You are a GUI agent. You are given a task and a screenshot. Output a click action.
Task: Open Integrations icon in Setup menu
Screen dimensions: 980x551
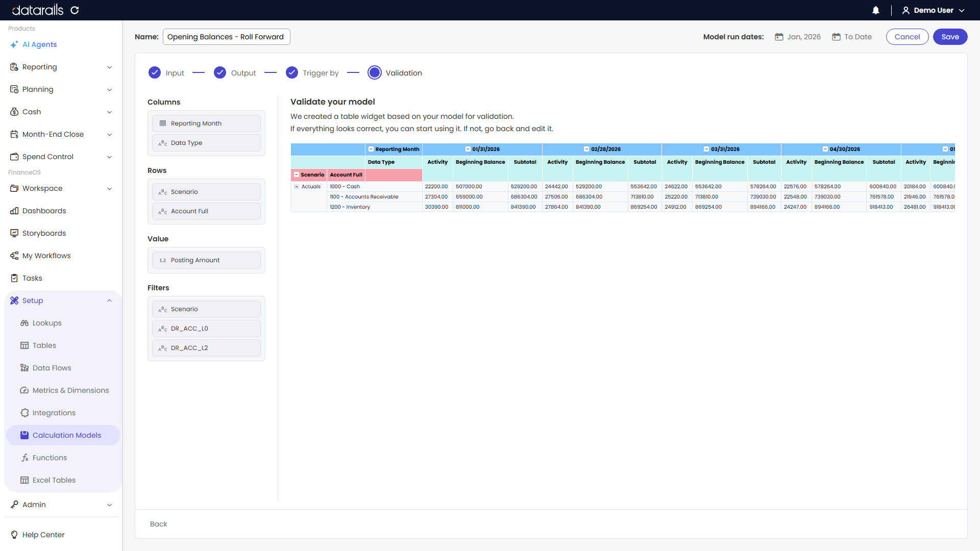coord(24,413)
